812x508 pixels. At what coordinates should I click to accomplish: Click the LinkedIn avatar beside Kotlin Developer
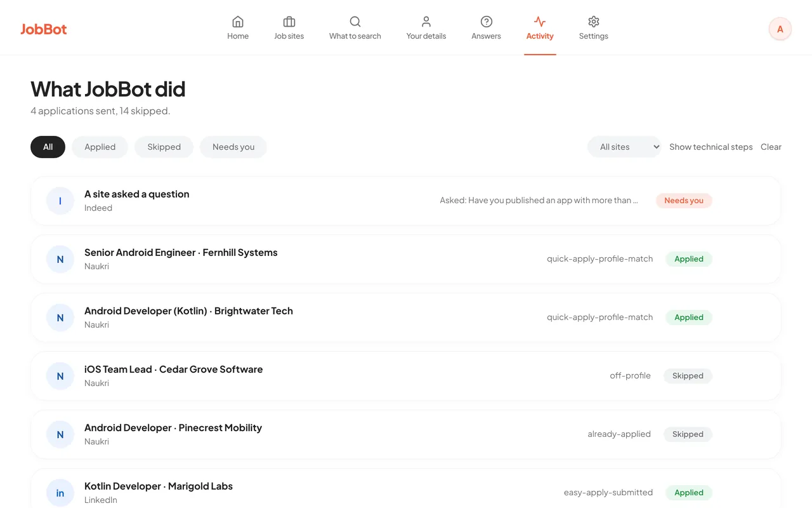tap(60, 493)
